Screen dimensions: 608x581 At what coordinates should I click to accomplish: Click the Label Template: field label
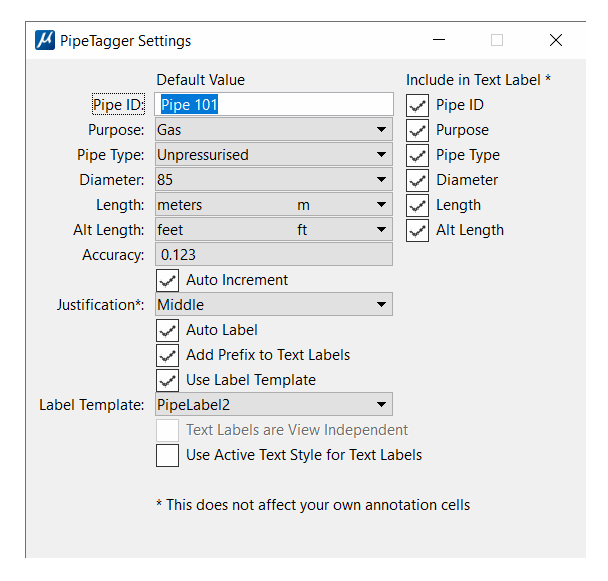click(x=92, y=405)
